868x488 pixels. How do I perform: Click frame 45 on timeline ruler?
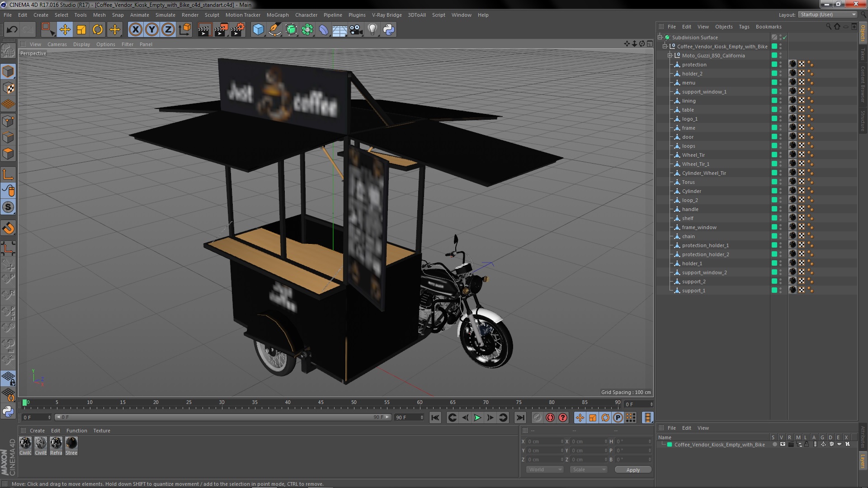321,402
